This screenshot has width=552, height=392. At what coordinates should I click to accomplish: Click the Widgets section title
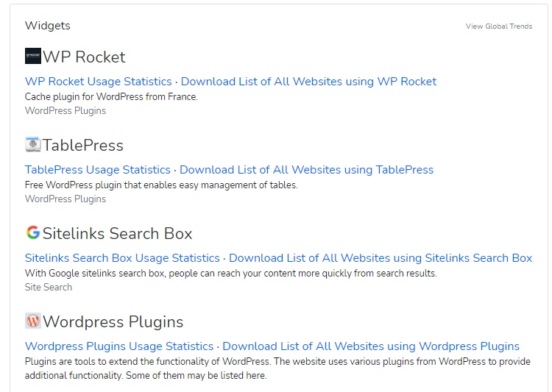pyautogui.click(x=48, y=26)
